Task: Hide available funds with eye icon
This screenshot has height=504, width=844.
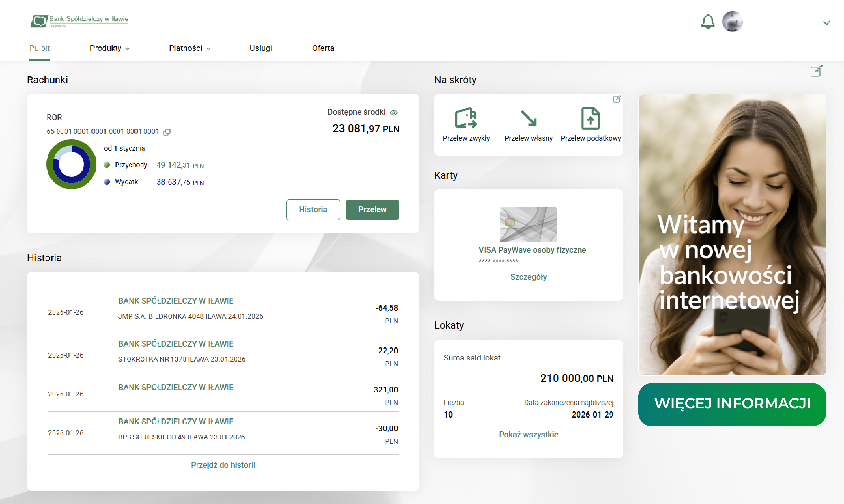Action: pyautogui.click(x=394, y=113)
